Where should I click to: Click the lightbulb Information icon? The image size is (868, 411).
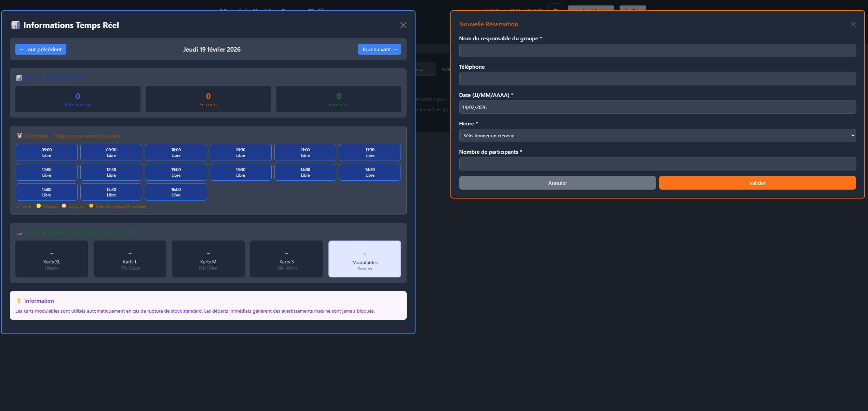coord(19,301)
